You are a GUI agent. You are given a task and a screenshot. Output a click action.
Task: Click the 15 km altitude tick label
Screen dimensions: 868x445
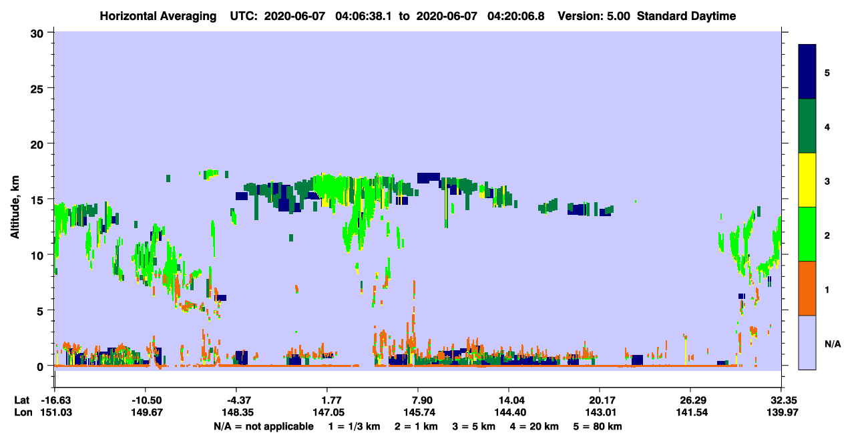click(x=38, y=199)
